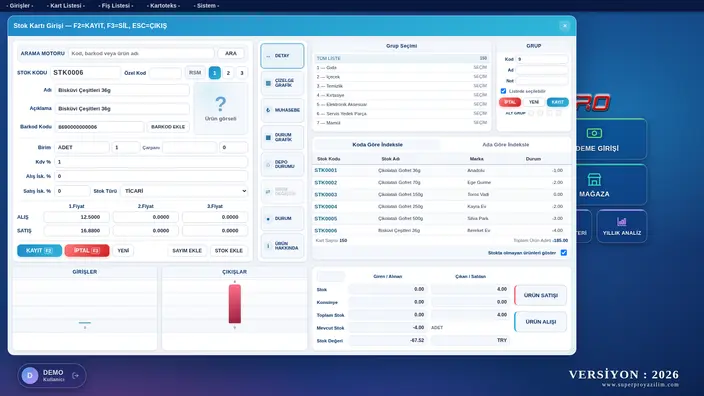Image resolution: width=704 pixels, height=396 pixels.
Task: Click the ARA search button
Action: [231, 53]
